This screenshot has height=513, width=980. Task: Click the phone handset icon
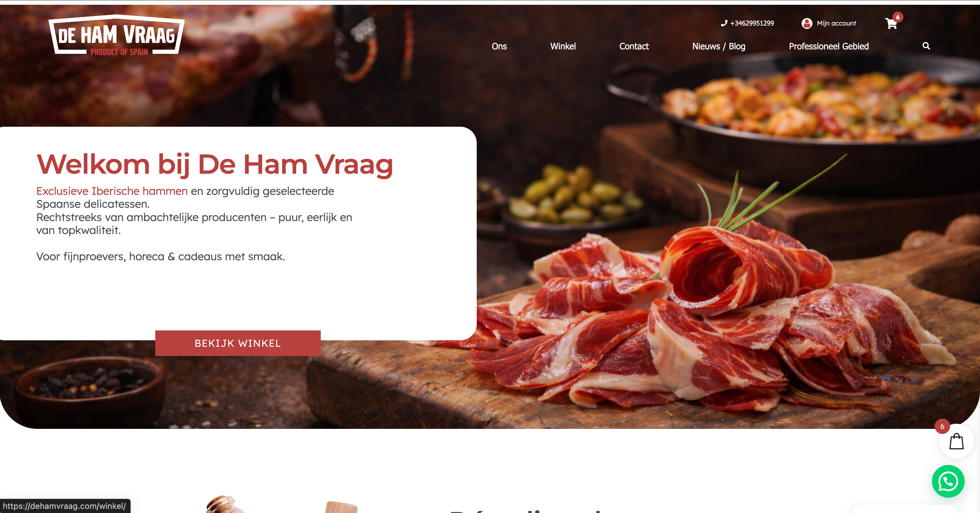coord(724,23)
